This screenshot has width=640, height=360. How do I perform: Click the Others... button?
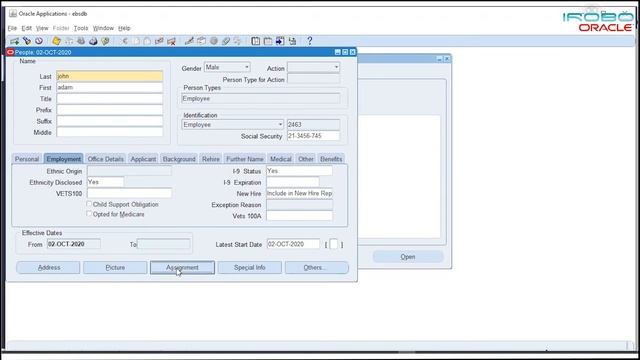(x=317, y=267)
